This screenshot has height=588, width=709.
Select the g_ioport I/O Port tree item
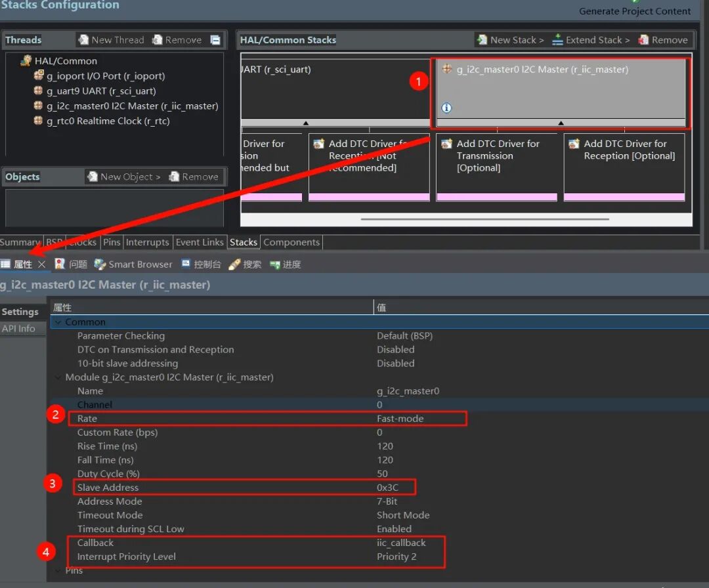(105, 76)
